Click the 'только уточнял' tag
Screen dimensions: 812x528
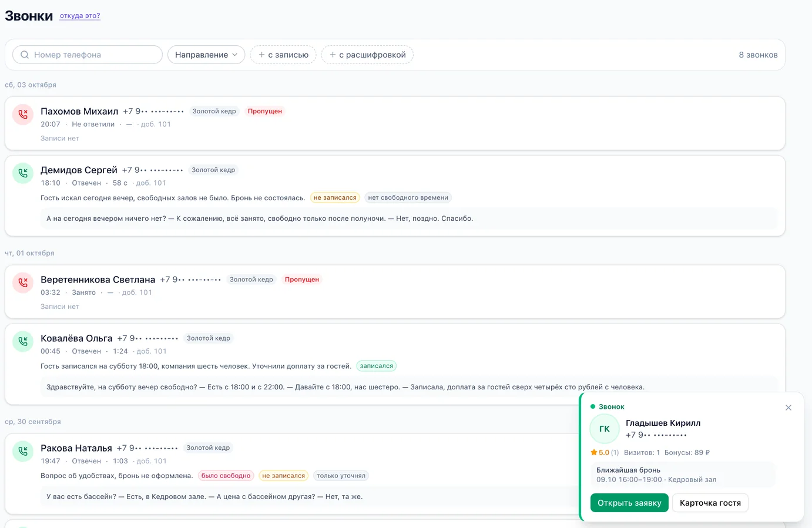click(341, 476)
